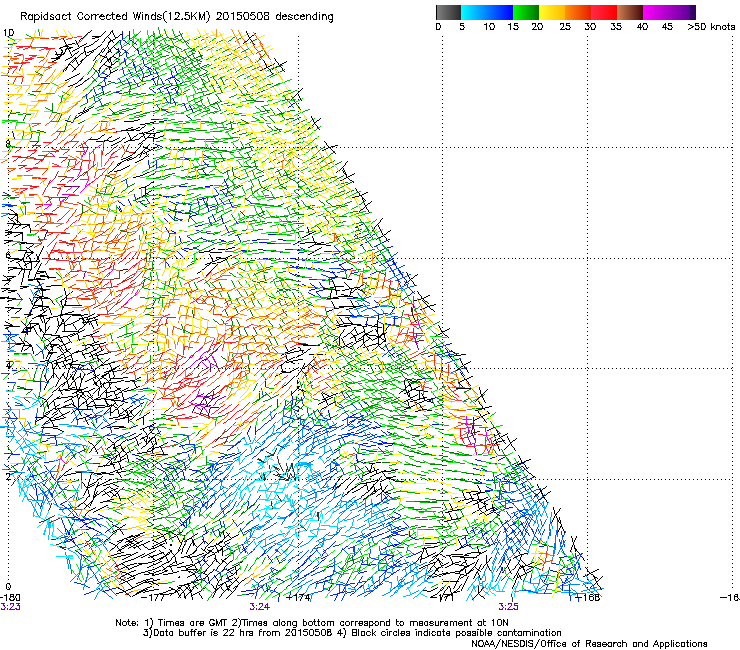
Task: Click the 'Times are GMT' note line
Action: pyautogui.click(x=312, y=623)
